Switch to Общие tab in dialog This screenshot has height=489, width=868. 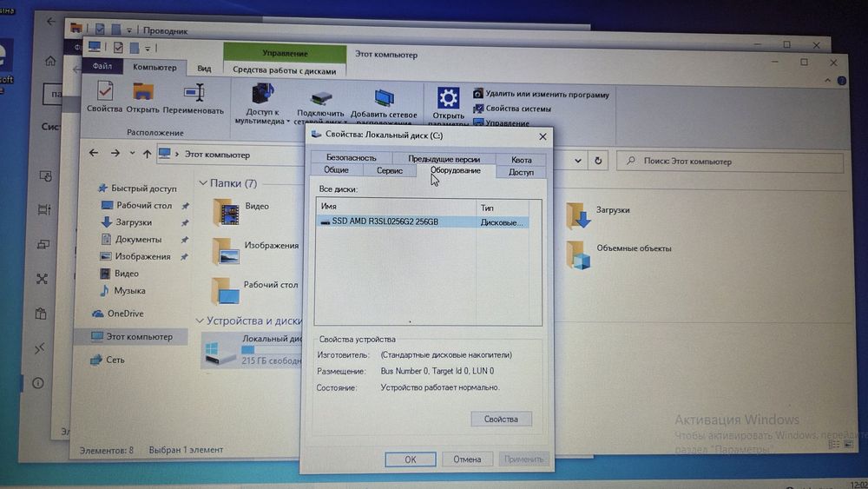(336, 170)
